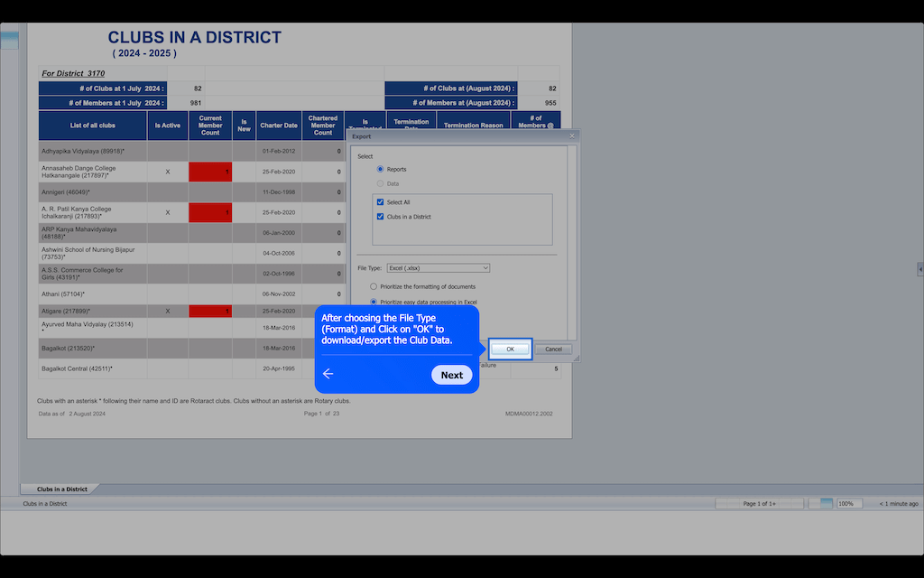Screen dimensions: 924x578
Task: Toggle the Select All checkbox
Action: 381,202
